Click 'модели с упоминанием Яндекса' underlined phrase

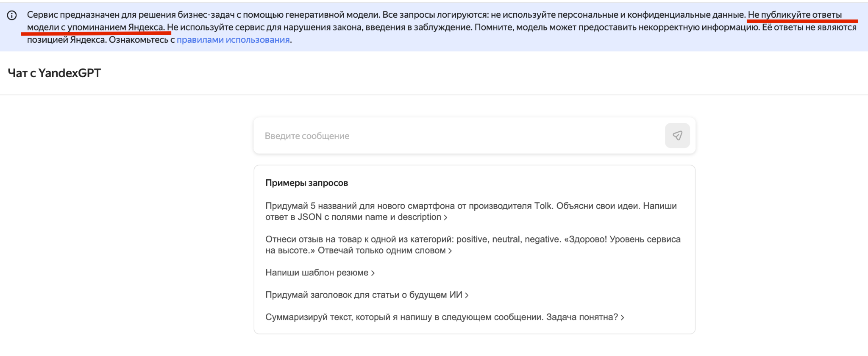tap(95, 27)
